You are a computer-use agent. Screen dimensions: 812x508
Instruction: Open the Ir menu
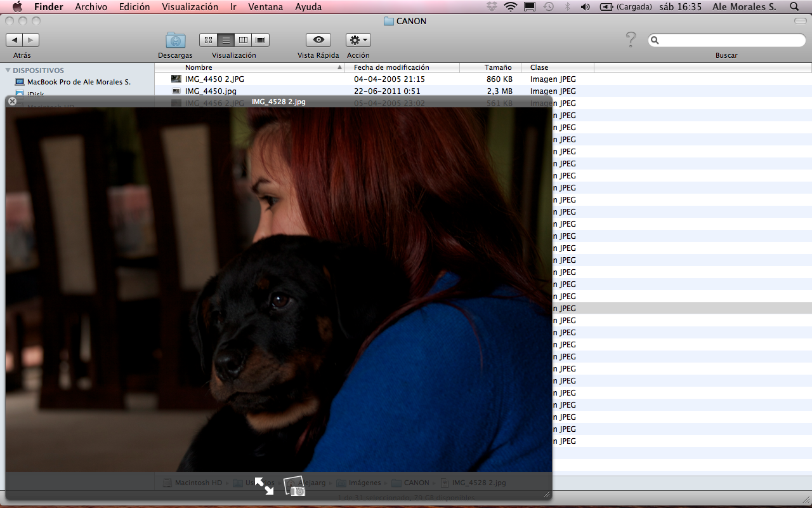[233, 7]
